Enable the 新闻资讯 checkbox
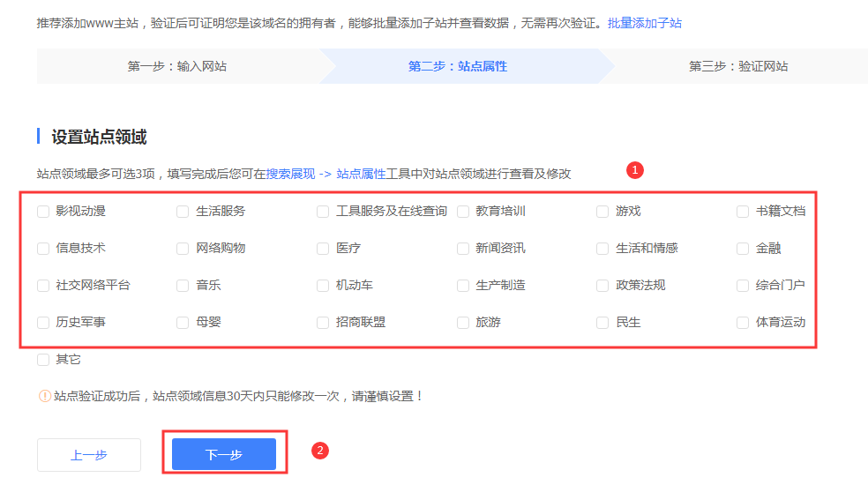This screenshot has height=485, width=868. [x=463, y=249]
